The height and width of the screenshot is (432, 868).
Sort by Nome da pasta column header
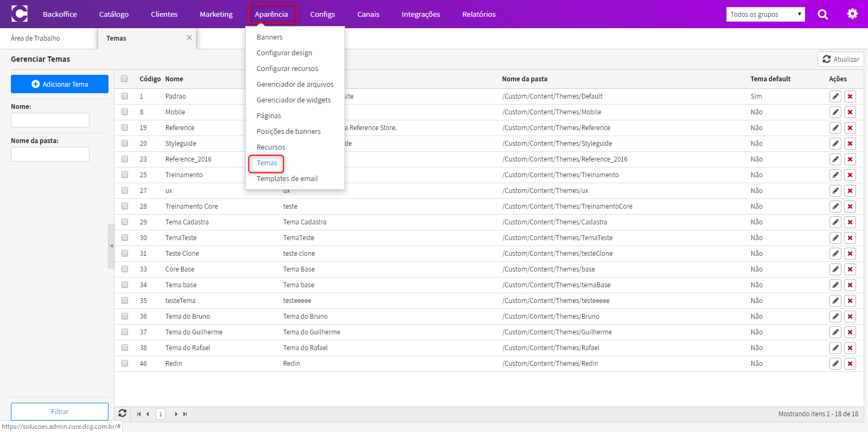click(x=525, y=79)
